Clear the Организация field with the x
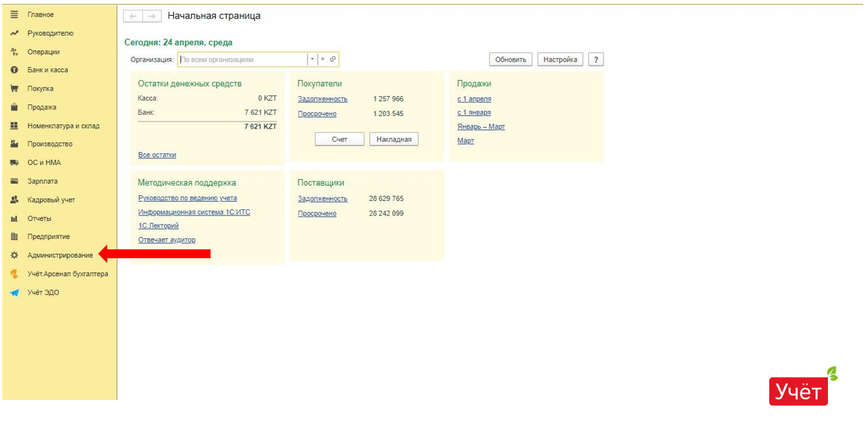 coord(322,59)
